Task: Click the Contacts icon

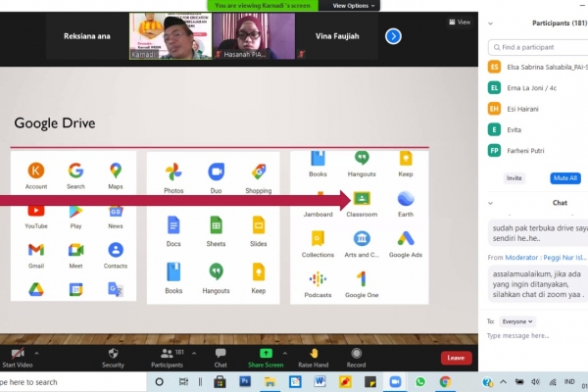Action: [116, 250]
